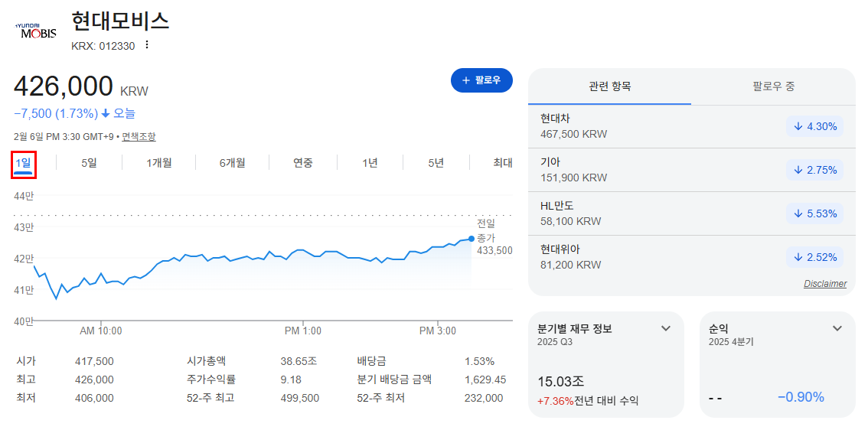
Task: Expand the 분기별 재무 정보 card chevron
Action: pos(666,329)
